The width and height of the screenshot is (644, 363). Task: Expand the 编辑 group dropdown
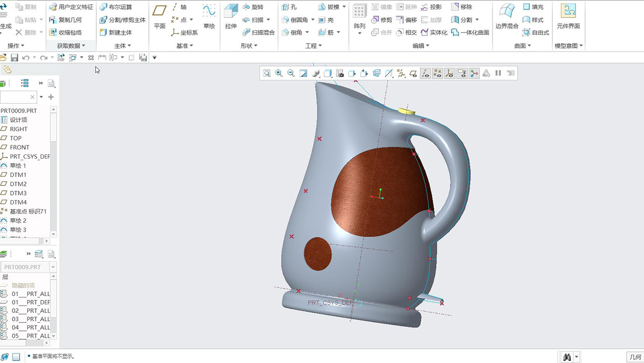[421, 46]
